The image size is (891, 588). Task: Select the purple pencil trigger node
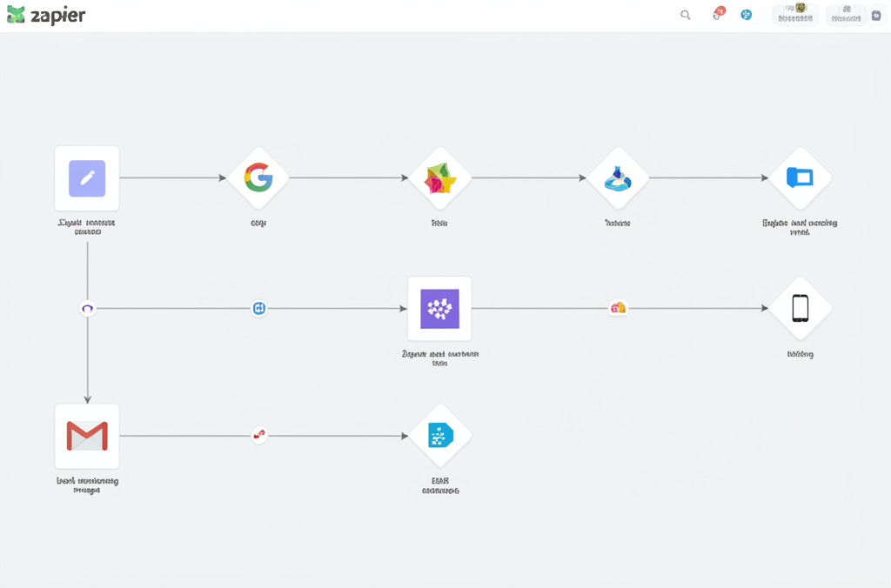[x=87, y=178]
